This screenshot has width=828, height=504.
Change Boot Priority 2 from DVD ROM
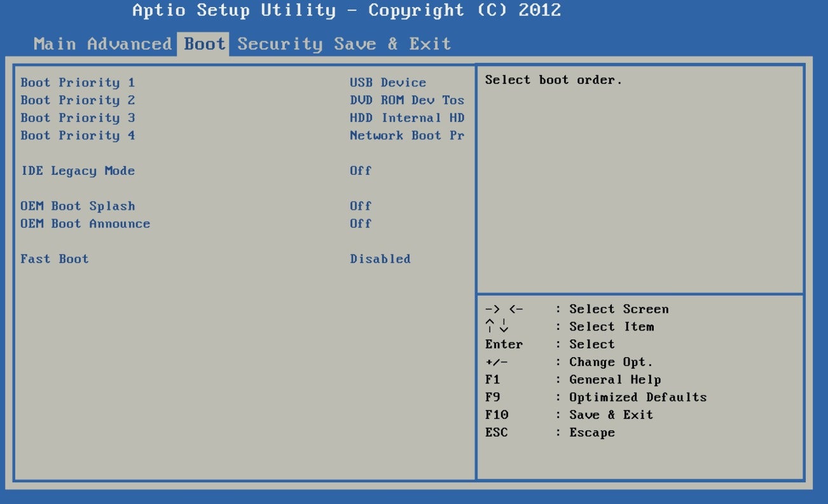point(78,100)
